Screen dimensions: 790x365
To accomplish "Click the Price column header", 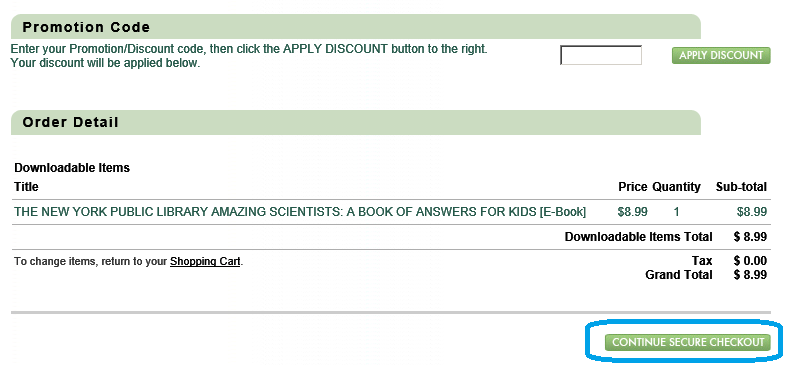I will tap(633, 187).
